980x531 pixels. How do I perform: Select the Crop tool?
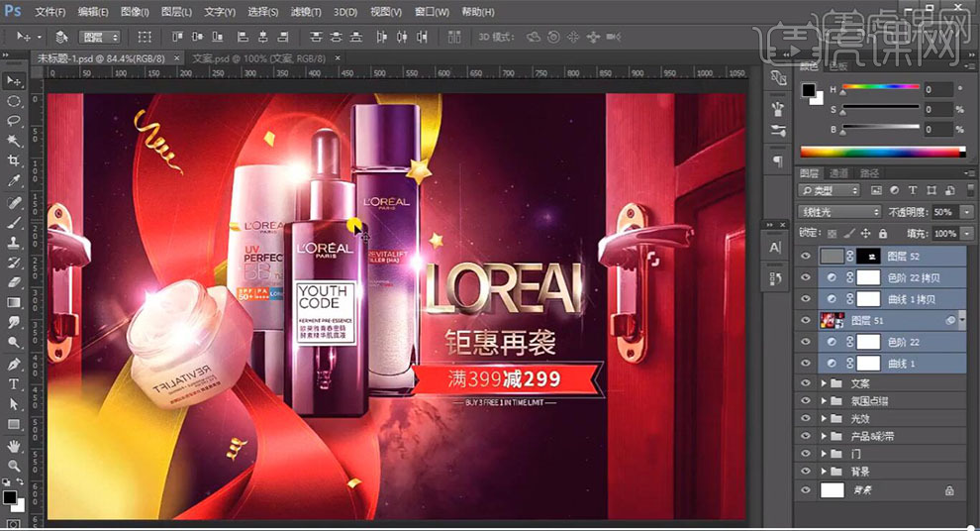pyautogui.click(x=13, y=160)
